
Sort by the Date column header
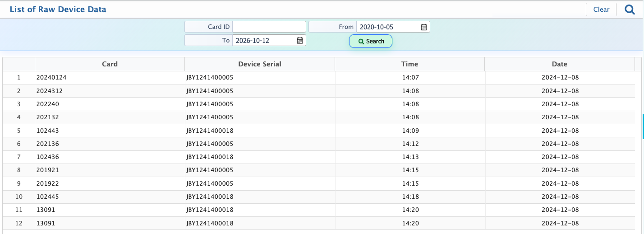[560, 64]
